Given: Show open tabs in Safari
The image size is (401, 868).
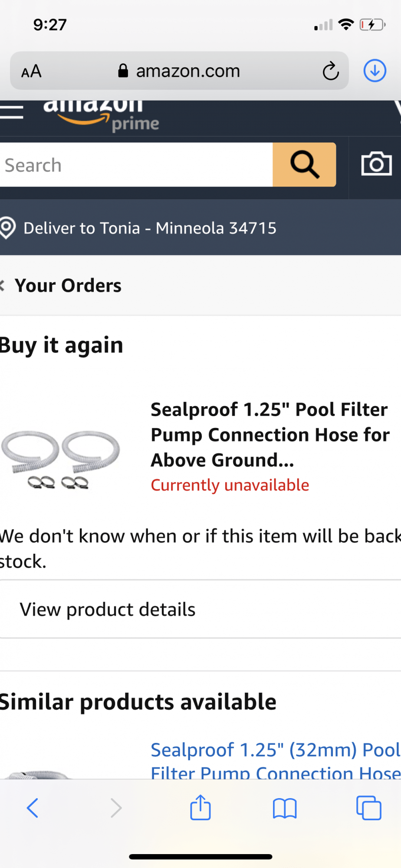Looking at the screenshot, I should [369, 808].
